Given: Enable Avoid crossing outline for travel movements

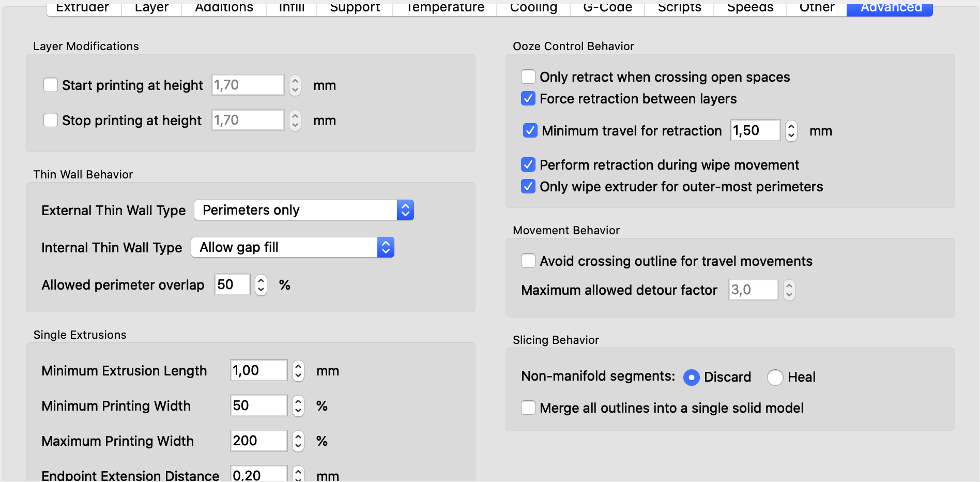Looking at the screenshot, I should [x=528, y=261].
